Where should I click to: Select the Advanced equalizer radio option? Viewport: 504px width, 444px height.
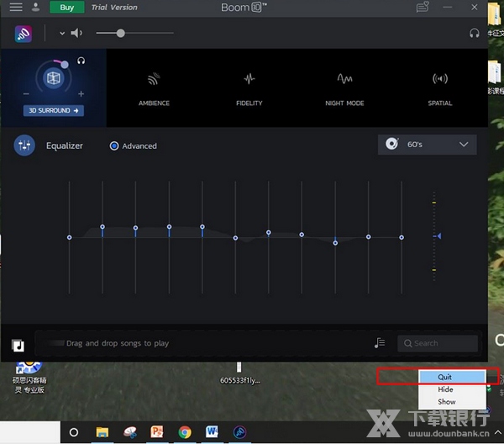[x=114, y=146]
